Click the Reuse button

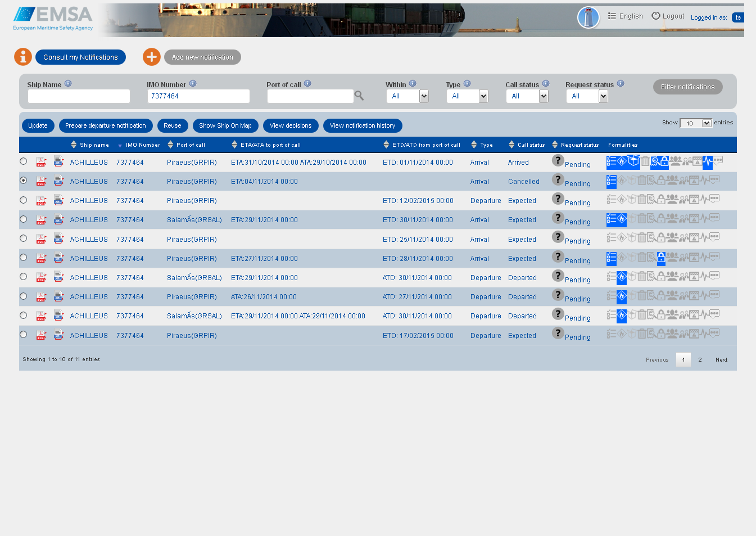[173, 126]
